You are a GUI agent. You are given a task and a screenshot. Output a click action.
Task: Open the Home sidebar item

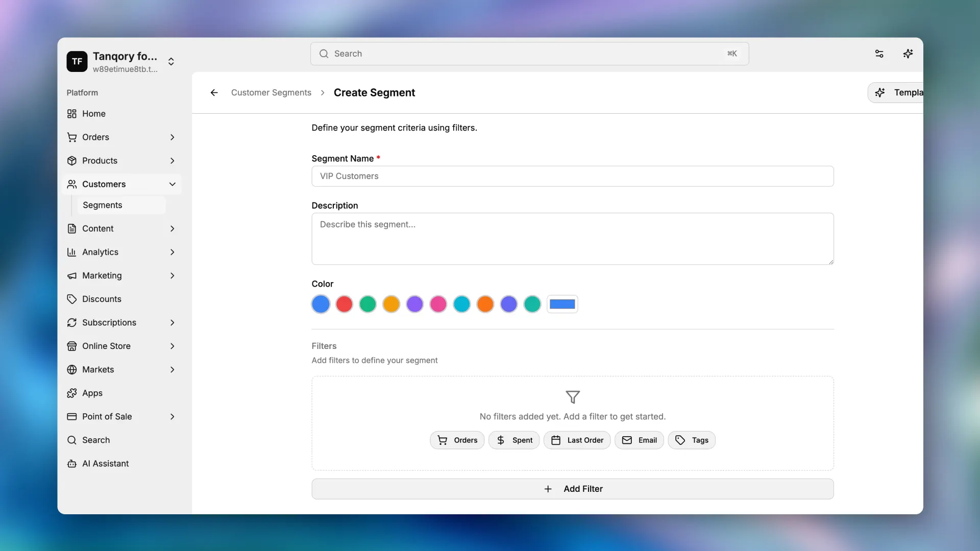tap(121, 114)
